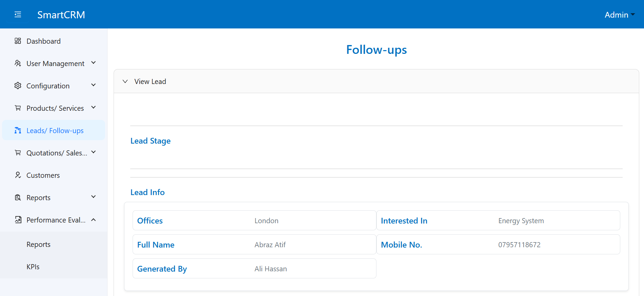
Task: Click the Mobile No. field label
Action: click(x=402, y=245)
